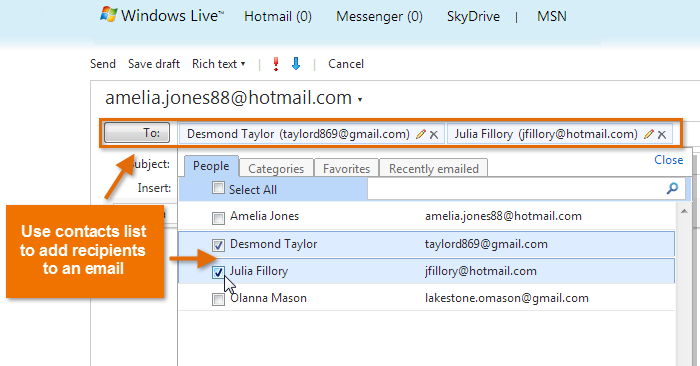The image size is (700, 366).
Task: Check the Olanna Mason contact checkbox
Action: pos(218,299)
